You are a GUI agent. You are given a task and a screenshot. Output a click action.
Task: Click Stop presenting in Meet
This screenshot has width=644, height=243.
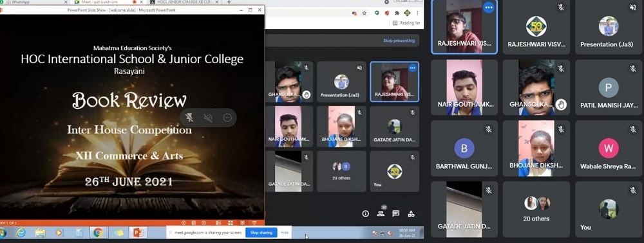coord(399,40)
